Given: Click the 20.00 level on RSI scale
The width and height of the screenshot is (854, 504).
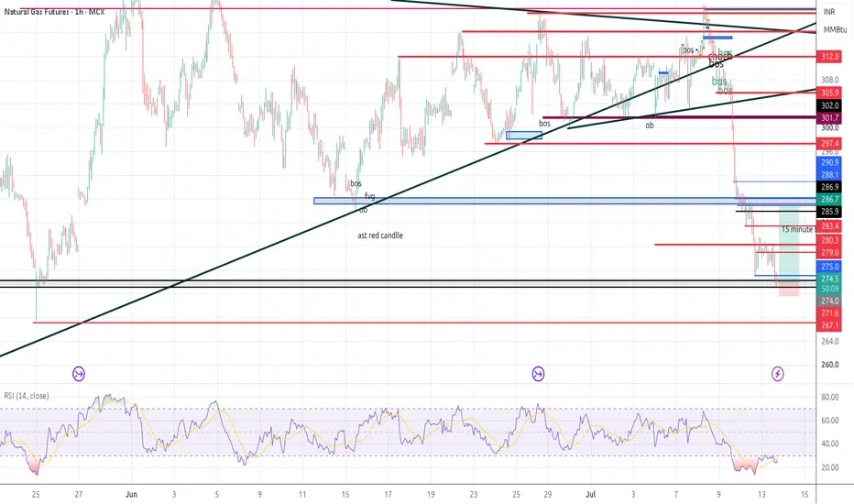Looking at the screenshot, I should (x=830, y=467).
